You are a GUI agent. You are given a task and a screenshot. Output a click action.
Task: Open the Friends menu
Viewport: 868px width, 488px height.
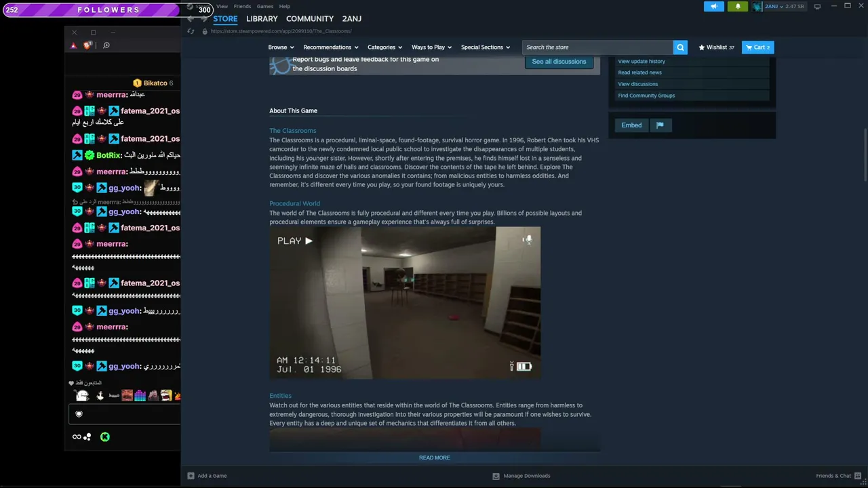pyautogui.click(x=242, y=7)
